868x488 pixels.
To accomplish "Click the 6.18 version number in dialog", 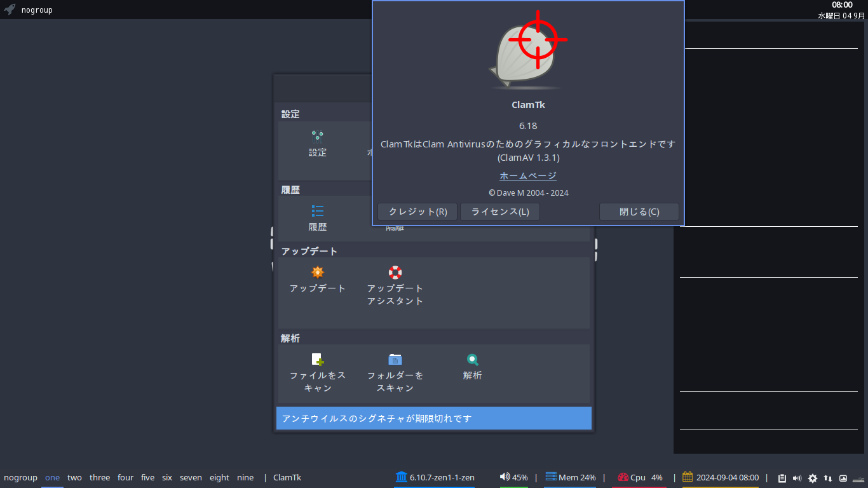I will pos(528,126).
